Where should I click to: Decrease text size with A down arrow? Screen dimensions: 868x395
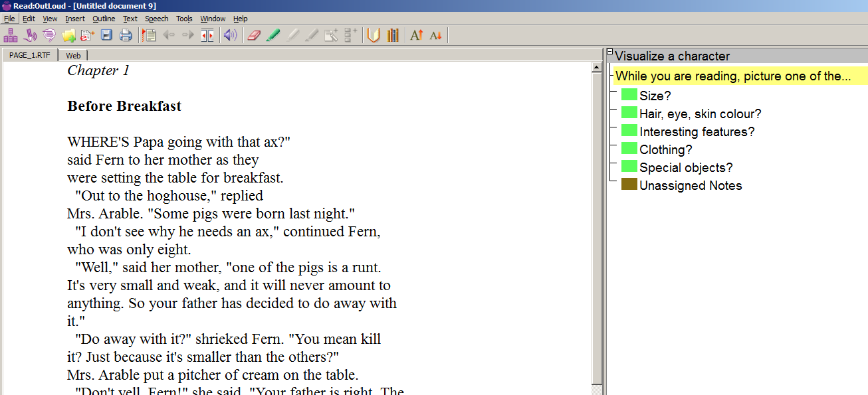coord(435,35)
